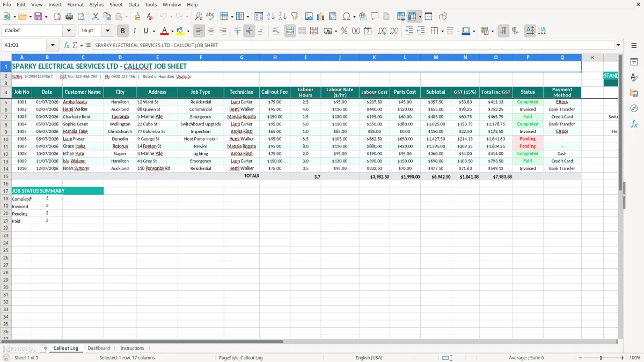
Task: Insert special character Omega
Action: (x=346, y=17)
